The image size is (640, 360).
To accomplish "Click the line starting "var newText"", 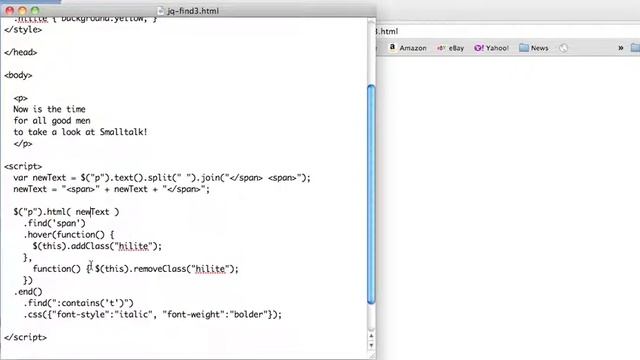I will point(162,178).
